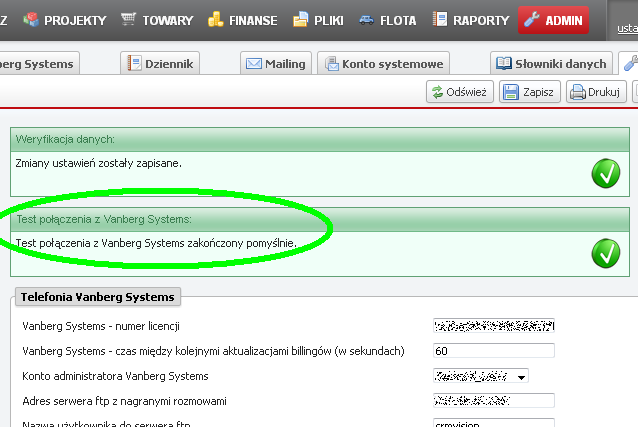
Task: Open the Konto systemowe tab
Action: click(x=383, y=64)
